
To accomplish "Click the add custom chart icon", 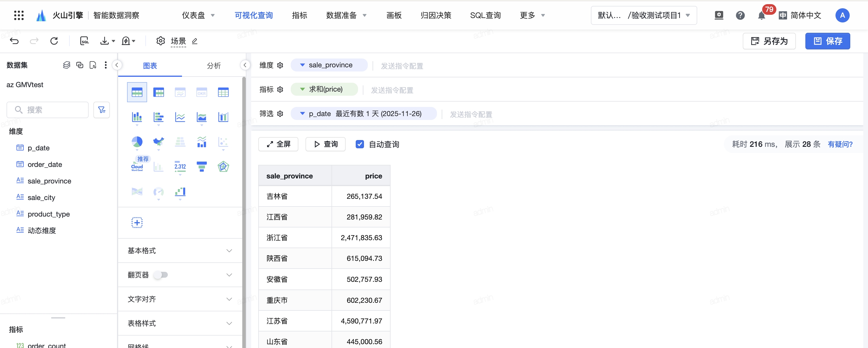I will coord(137,223).
